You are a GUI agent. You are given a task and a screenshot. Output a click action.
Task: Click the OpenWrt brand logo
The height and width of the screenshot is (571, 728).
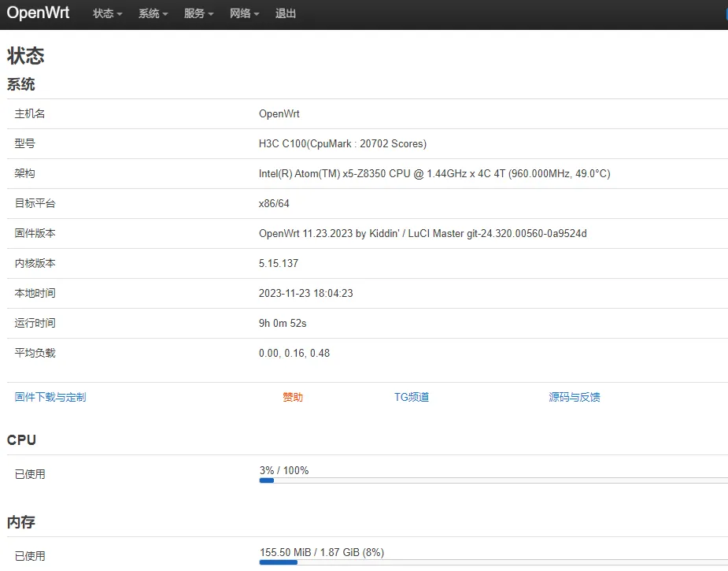(x=38, y=13)
